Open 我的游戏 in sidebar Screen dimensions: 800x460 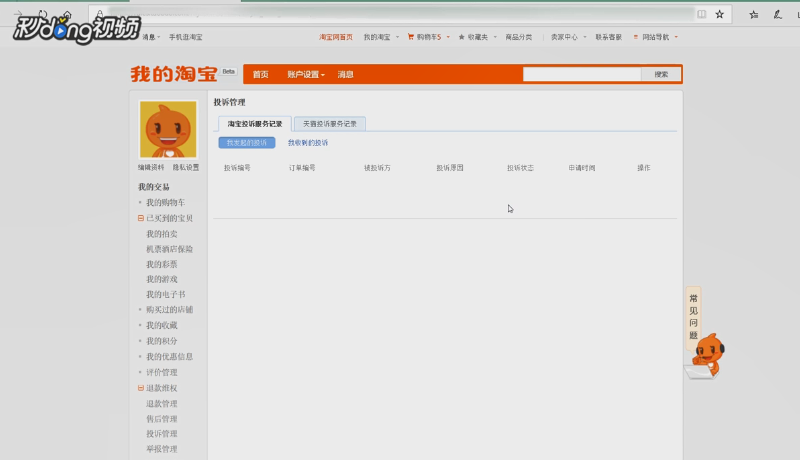(x=162, y=279)
